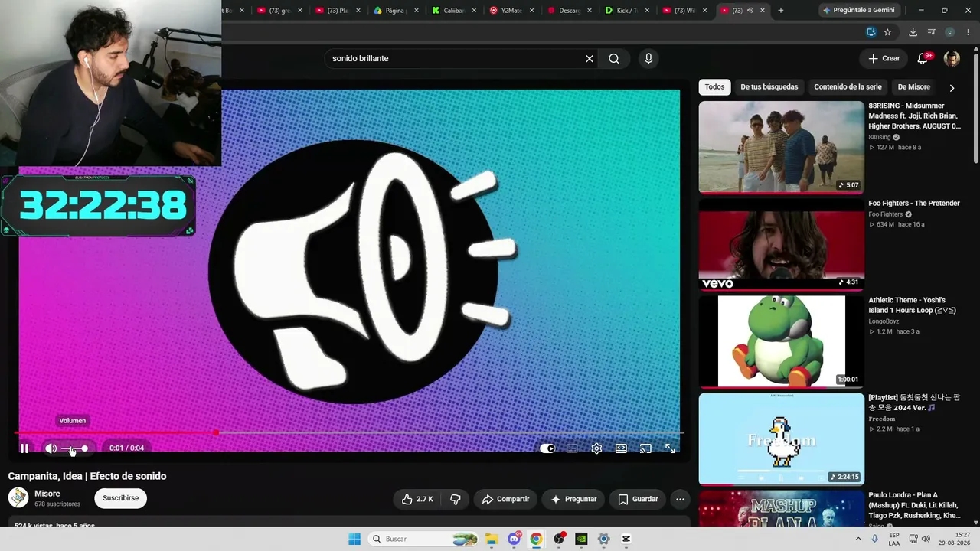
Task: Bookmark this page with the star
Action: (x=887, y=32)
